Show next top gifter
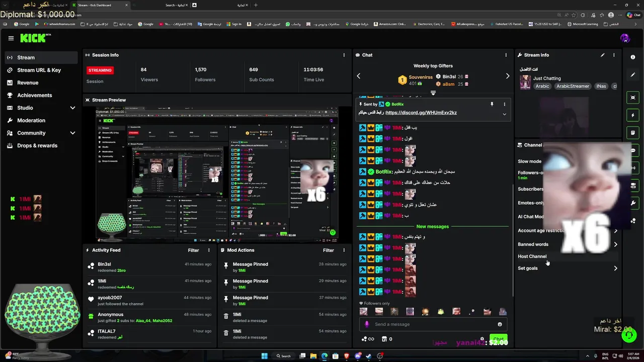 pyautogui.click(x=508, y=76)
